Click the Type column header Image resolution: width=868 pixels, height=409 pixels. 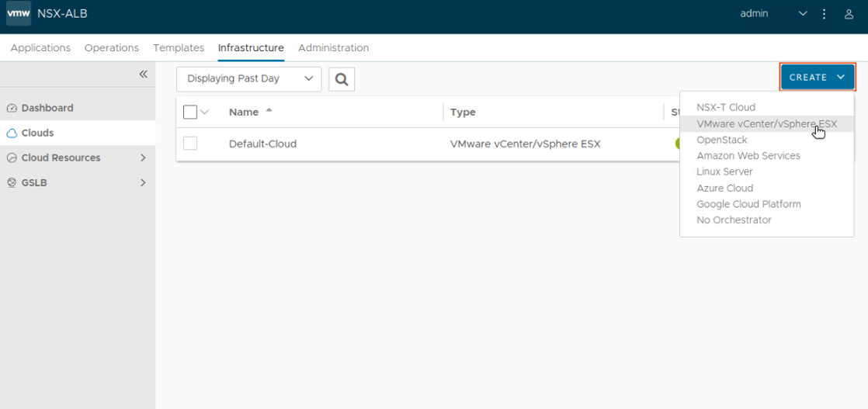[463, 113]
